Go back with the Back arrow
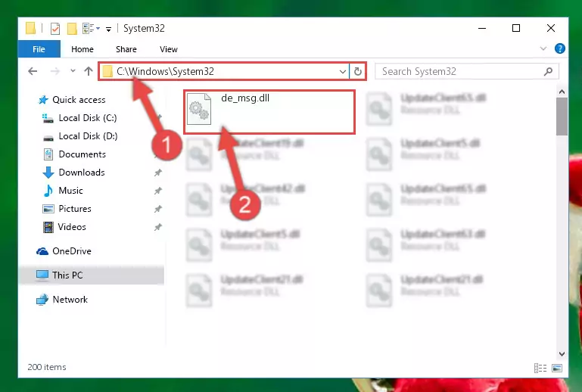Screen dimensions: 582x392 33,71
